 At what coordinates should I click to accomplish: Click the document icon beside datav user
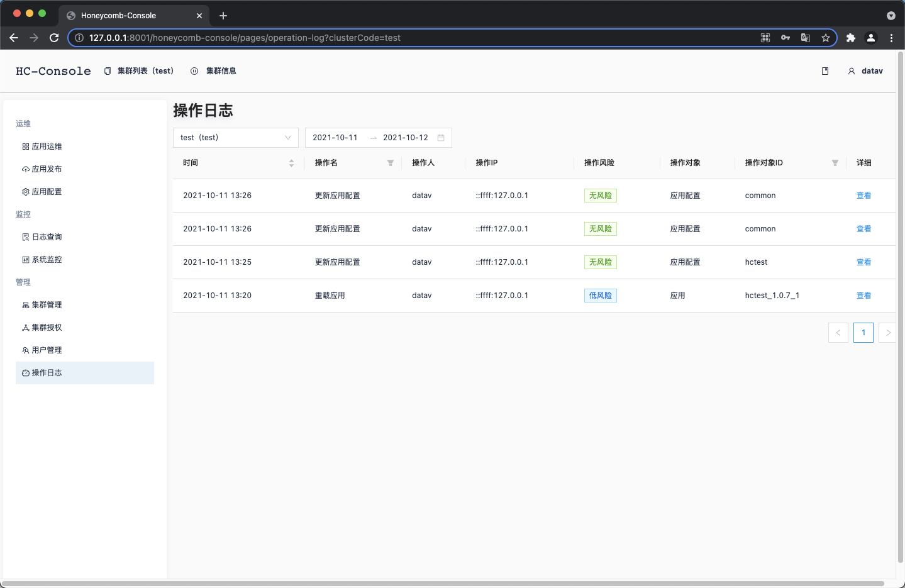point(825,71)
